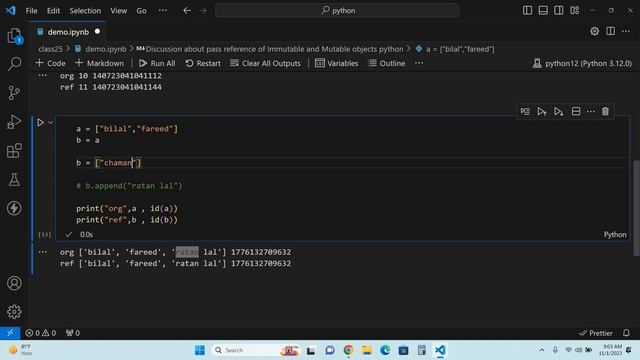Open the Explorer view in activity bar

[14, 36]
